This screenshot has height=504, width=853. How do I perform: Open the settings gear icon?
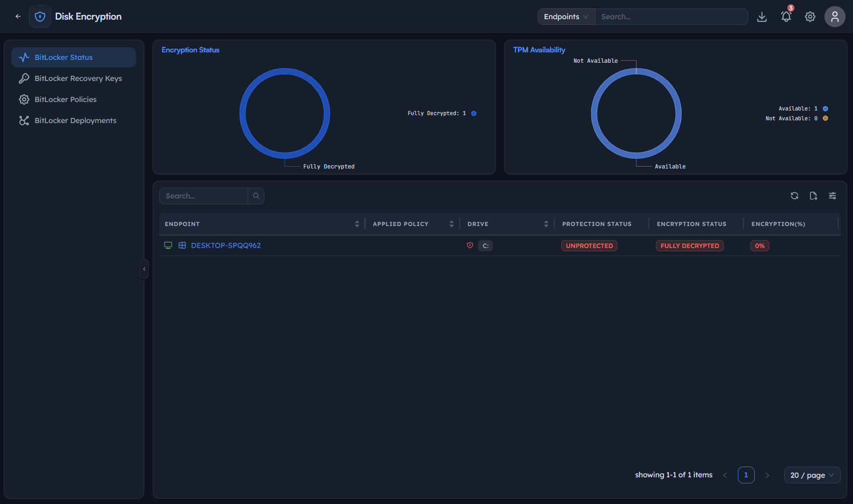[810, 17]
